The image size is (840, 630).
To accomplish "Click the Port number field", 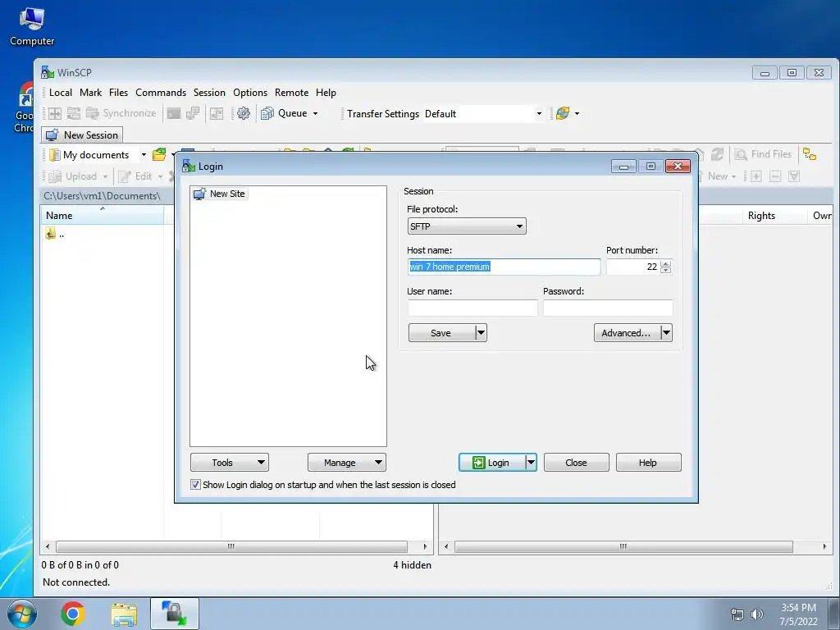I will (x=633, y=267).
